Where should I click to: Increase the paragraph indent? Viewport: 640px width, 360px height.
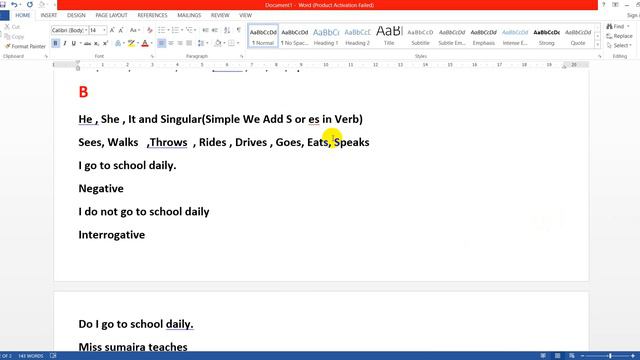tap(215, 30)
